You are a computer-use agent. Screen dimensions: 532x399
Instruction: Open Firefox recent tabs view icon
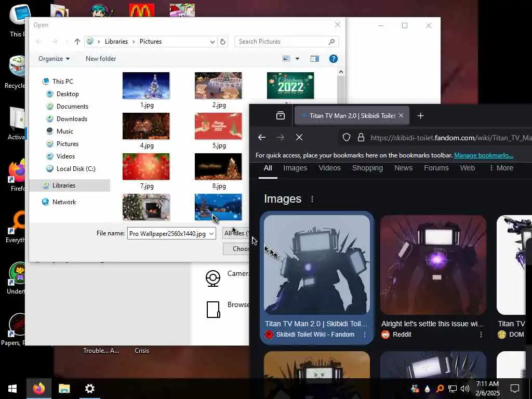(281, 116)
